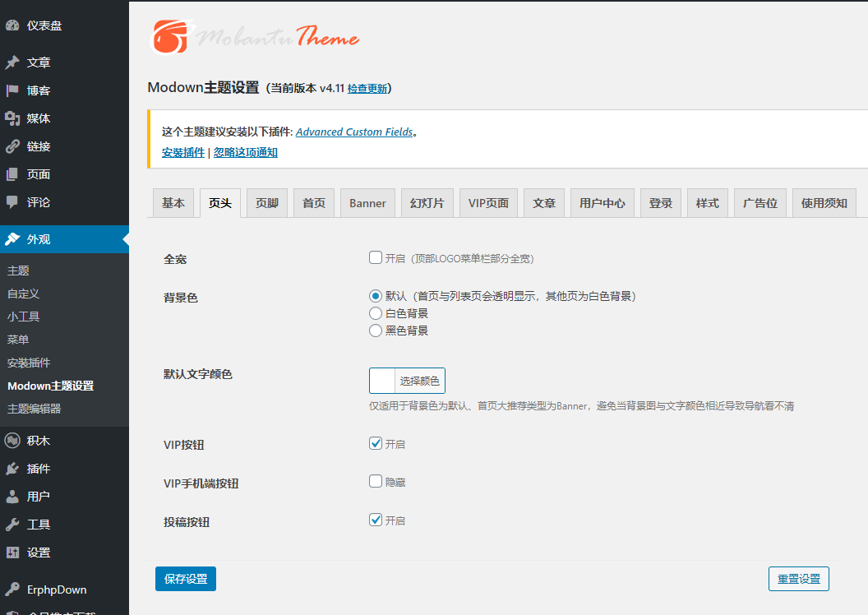Select the 白色背景 radio option

coord(376,313)
